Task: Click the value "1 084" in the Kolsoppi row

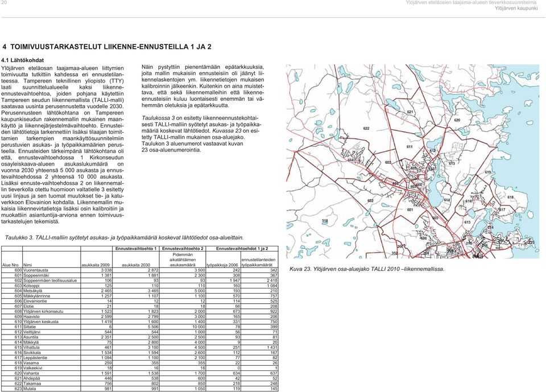Action: (x=272, y=286)
